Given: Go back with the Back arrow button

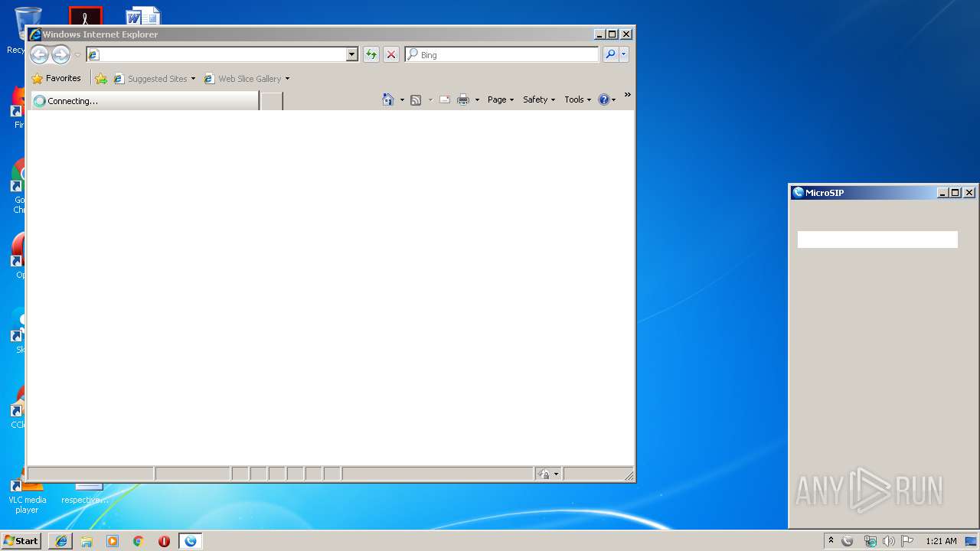Looking at the screenshot, I should 39,54.
